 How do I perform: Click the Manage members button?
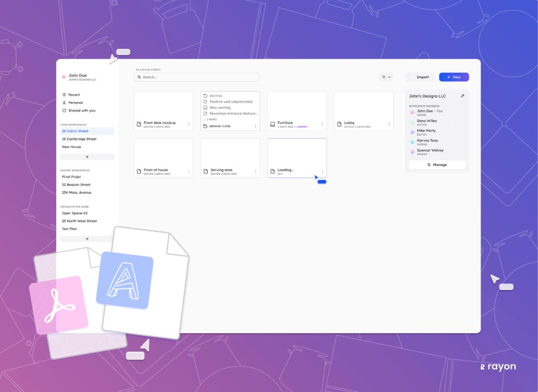(x=437, y=164)
